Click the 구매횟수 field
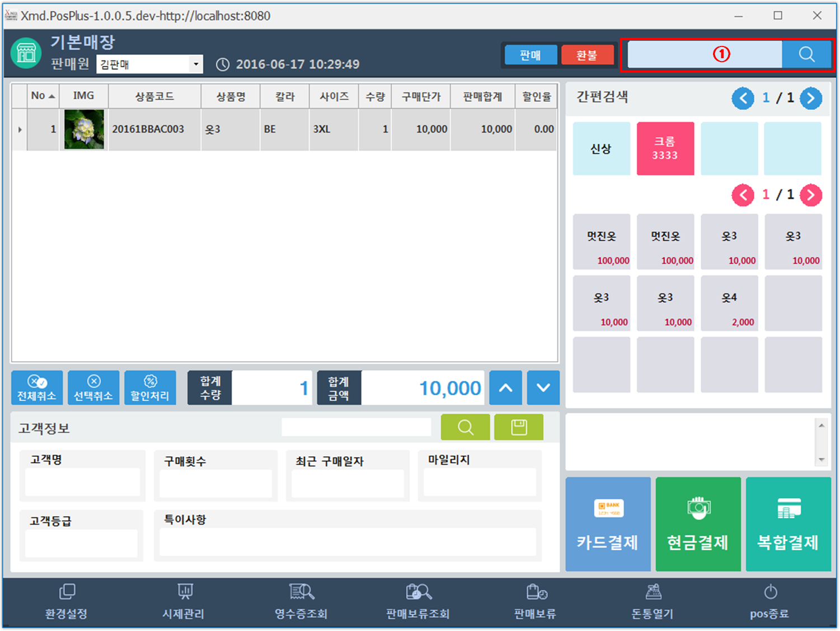 click(x=216, y=483)
